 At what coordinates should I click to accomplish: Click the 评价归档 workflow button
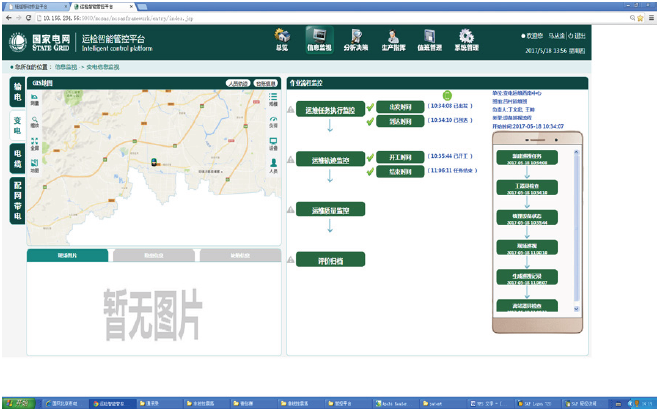click(x=330, y=260)
